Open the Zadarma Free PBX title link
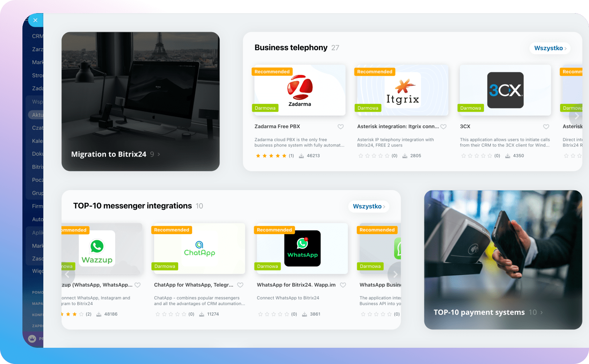 277,126
